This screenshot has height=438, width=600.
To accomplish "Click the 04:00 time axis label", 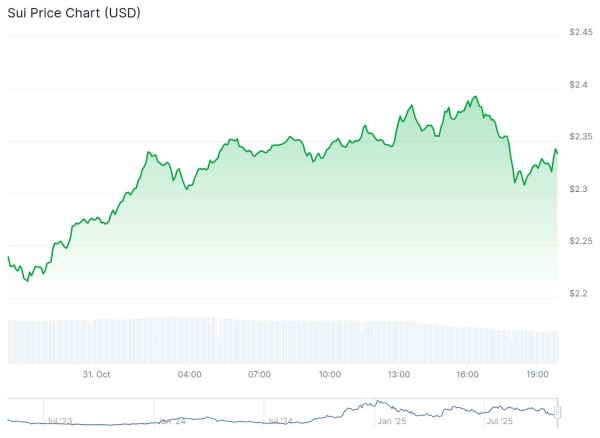I will click(x=189, y=374).
